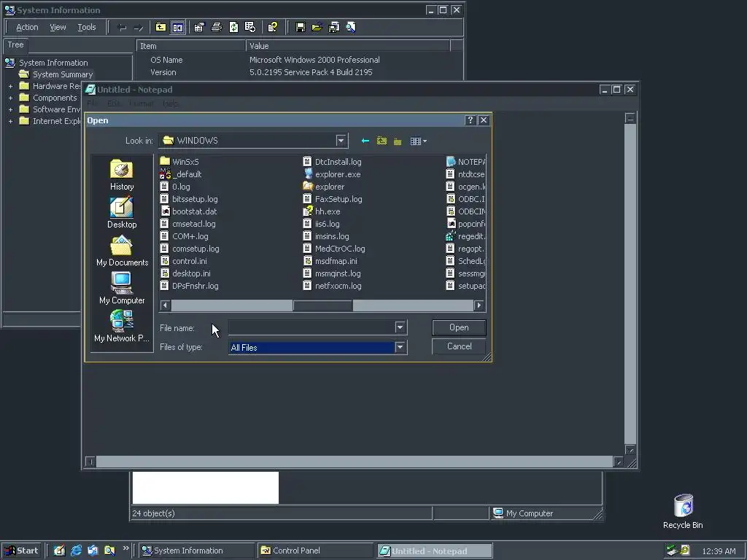Select netfxocm.log file
747x560 pixels.
[x=333, y=286]
